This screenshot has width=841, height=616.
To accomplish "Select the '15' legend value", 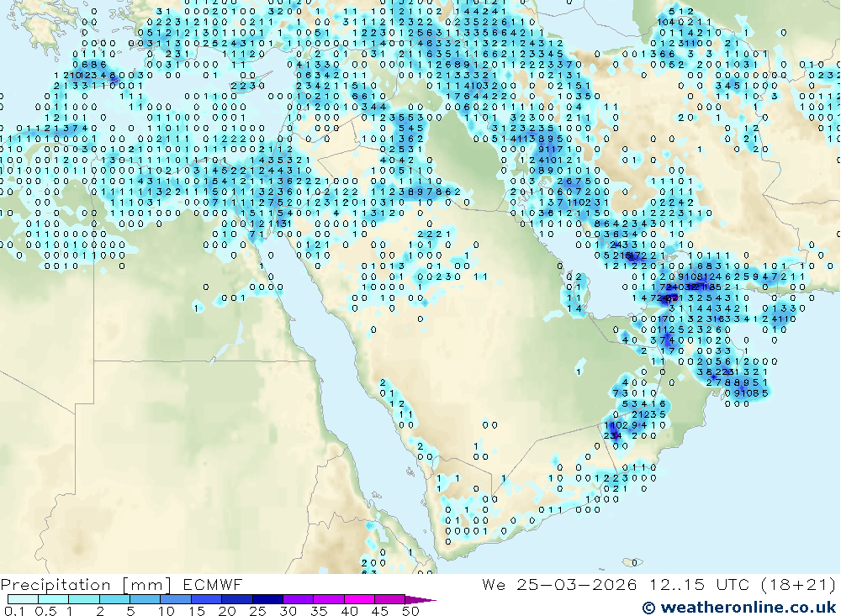I will (197, 611).
